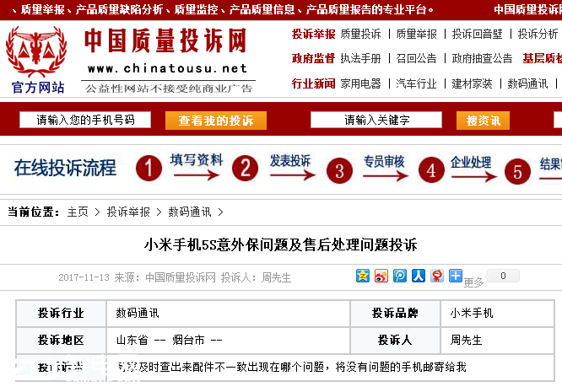
Task: Open 政府抽查公告 menu item
Action: (482, 58)
